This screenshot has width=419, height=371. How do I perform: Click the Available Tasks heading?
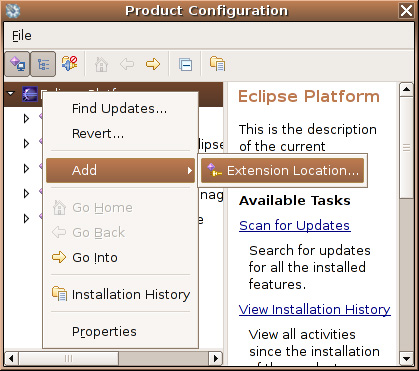tap(295, 200)
